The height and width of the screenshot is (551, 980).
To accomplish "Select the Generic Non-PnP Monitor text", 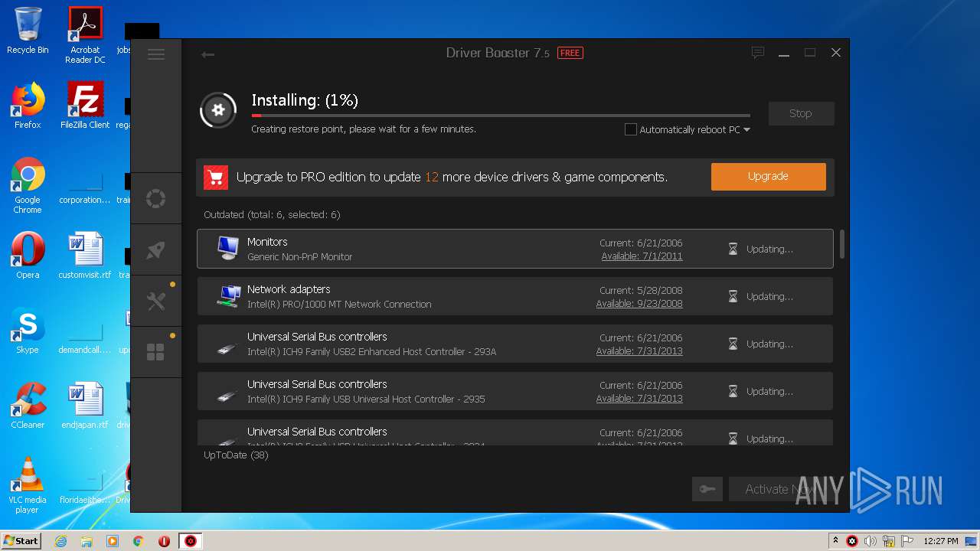I will (299, 257).
